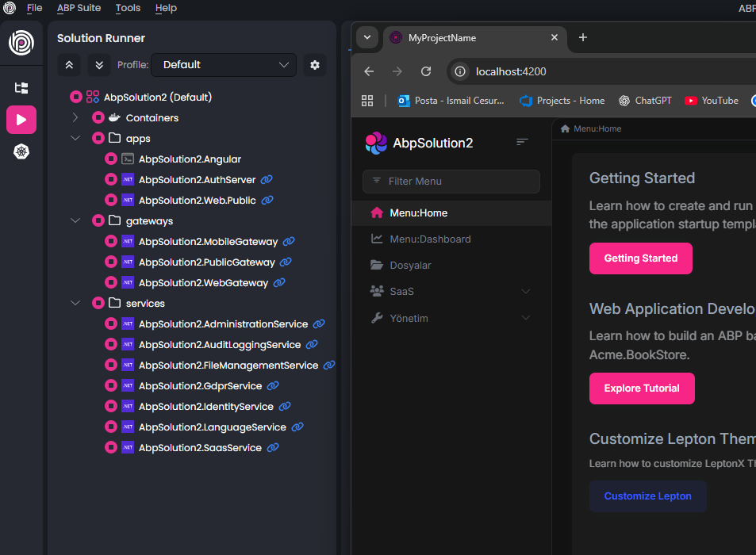Open the ABP Suite menu
The image size is (756, 555).
click(x=79, y=8)
